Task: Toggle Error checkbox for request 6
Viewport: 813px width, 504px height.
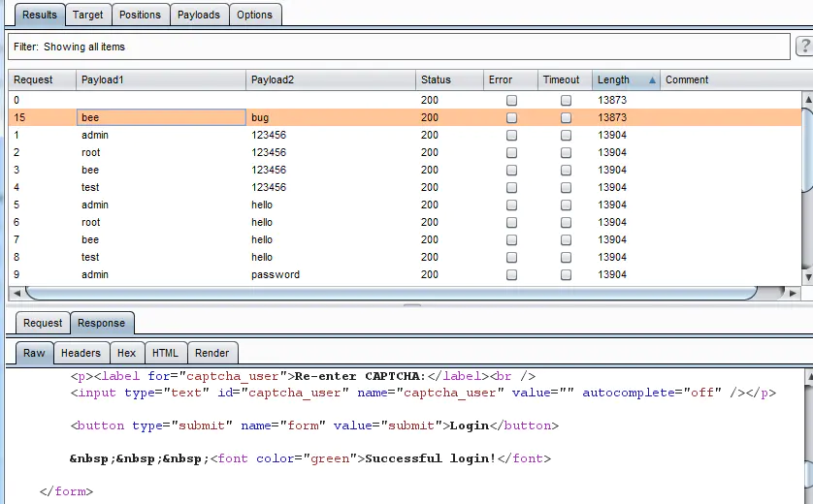Action: 511,223
